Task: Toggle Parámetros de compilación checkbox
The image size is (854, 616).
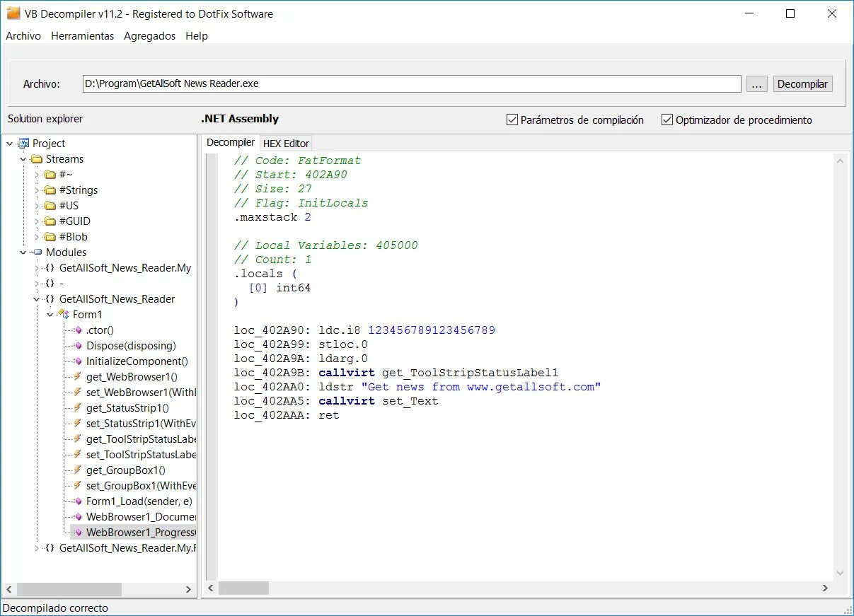Action: pyautogui.click(x=512, y=120)
